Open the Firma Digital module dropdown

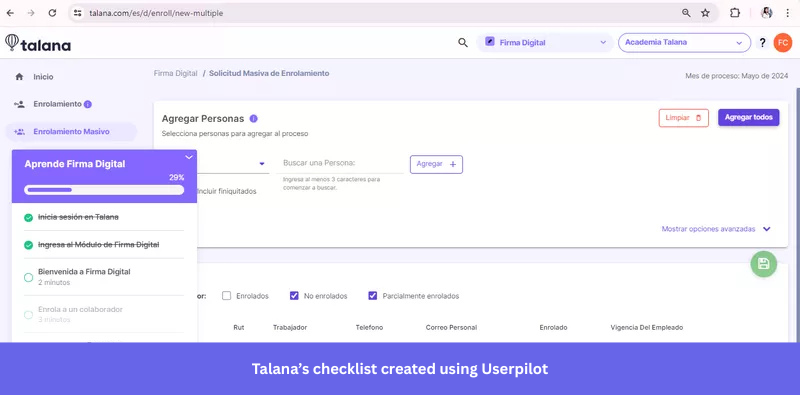coord(545,43)
